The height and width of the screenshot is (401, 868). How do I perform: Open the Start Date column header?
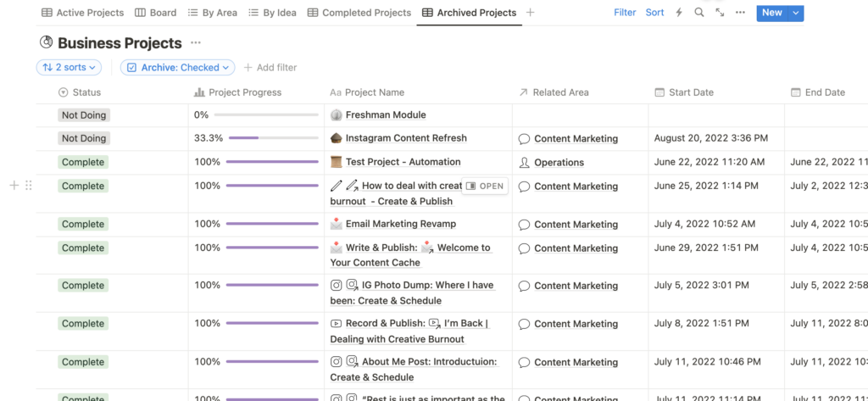(684, 92)
